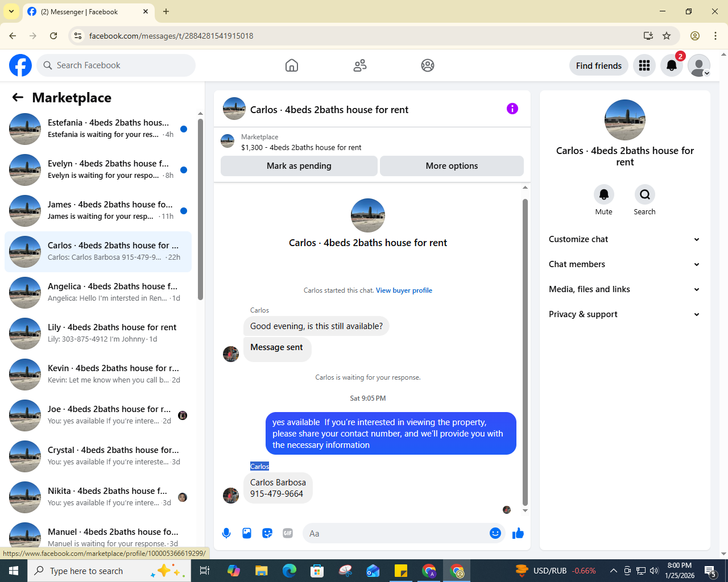Open the Kevin conversation
The image size is (728, 582).
(98, 375)
